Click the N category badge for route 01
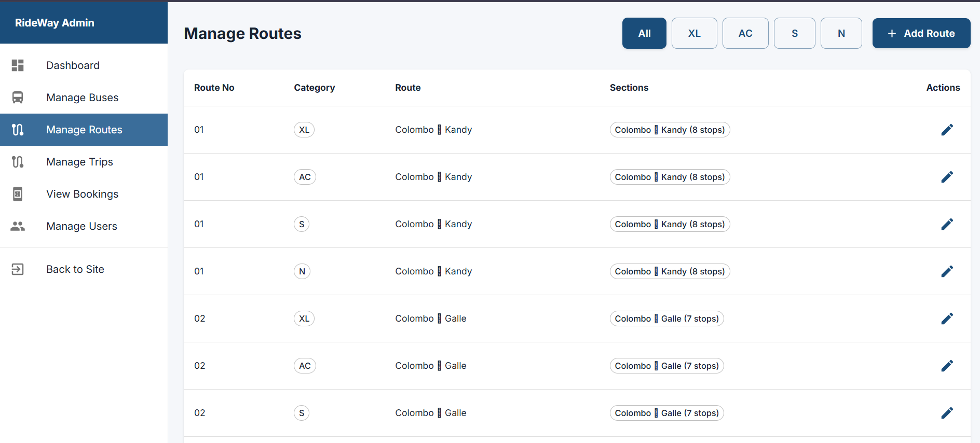 point(302,271)
